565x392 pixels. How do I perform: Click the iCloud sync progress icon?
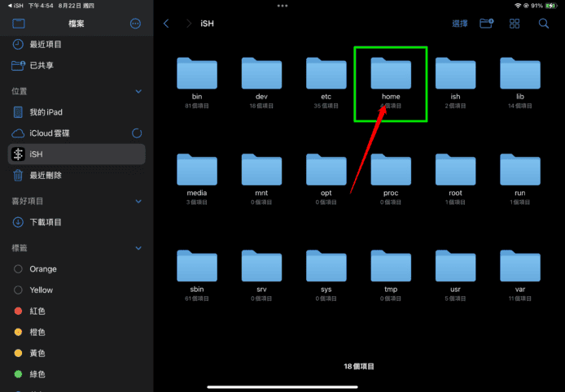click(x=137, y=133)
